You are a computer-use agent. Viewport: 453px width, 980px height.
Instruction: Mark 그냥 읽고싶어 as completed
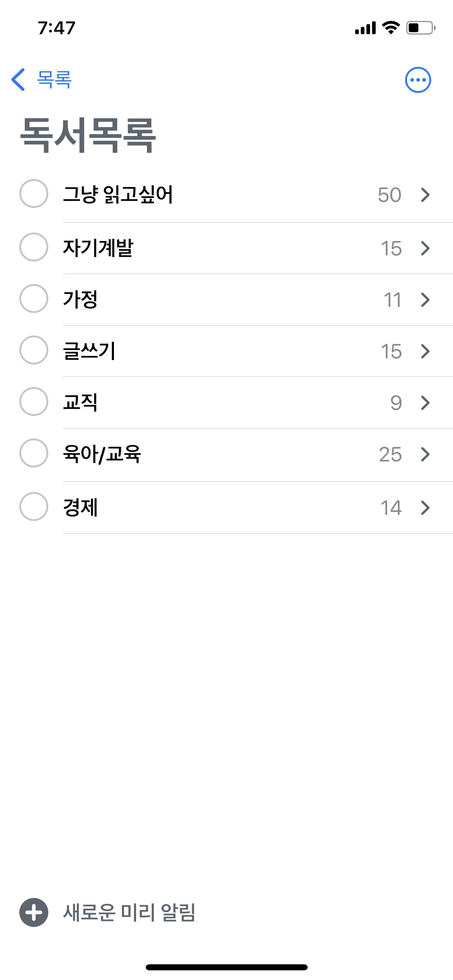[x=34, y=194]
